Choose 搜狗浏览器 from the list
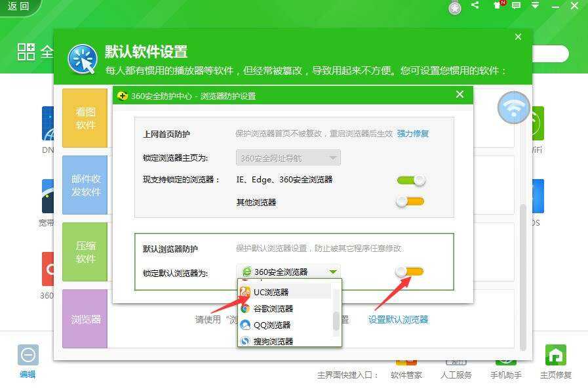 pyautogui.click(x=285, y=340)
